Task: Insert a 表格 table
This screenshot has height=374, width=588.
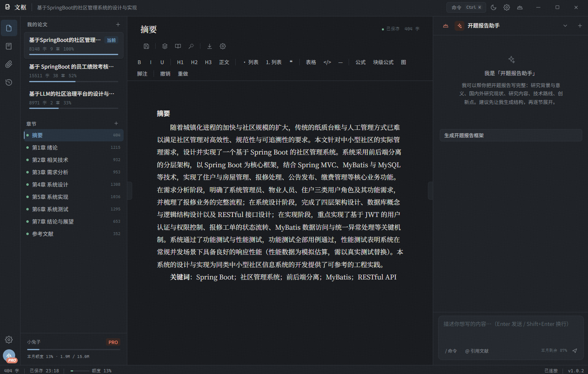Action: click(x=311, y=62)
